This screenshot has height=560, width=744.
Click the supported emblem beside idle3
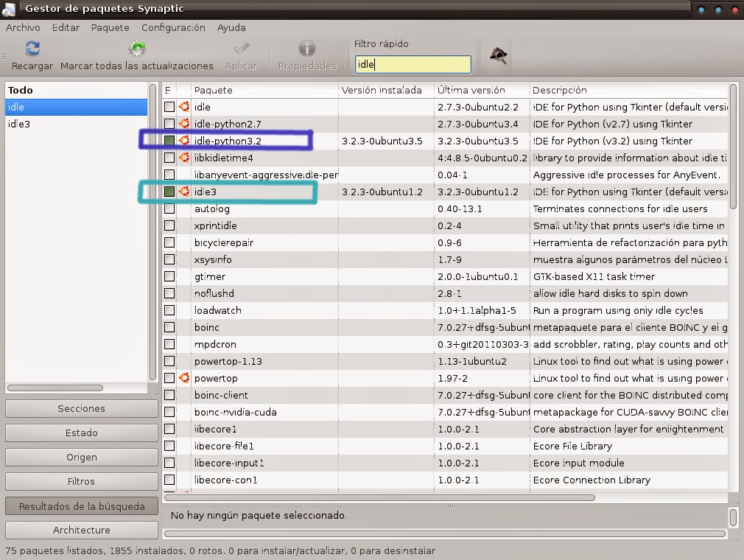(183, 192)
